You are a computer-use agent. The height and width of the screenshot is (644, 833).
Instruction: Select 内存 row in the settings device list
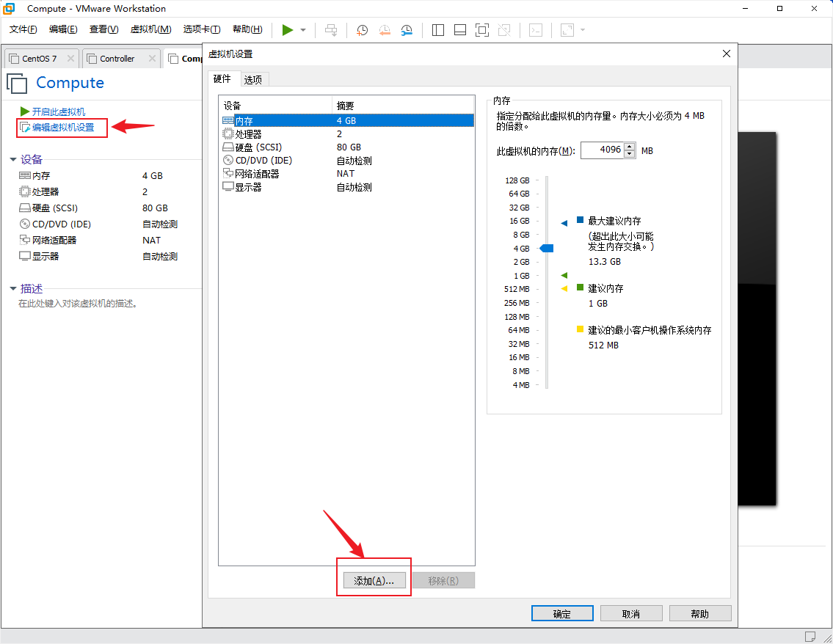(x=347, y=120)
